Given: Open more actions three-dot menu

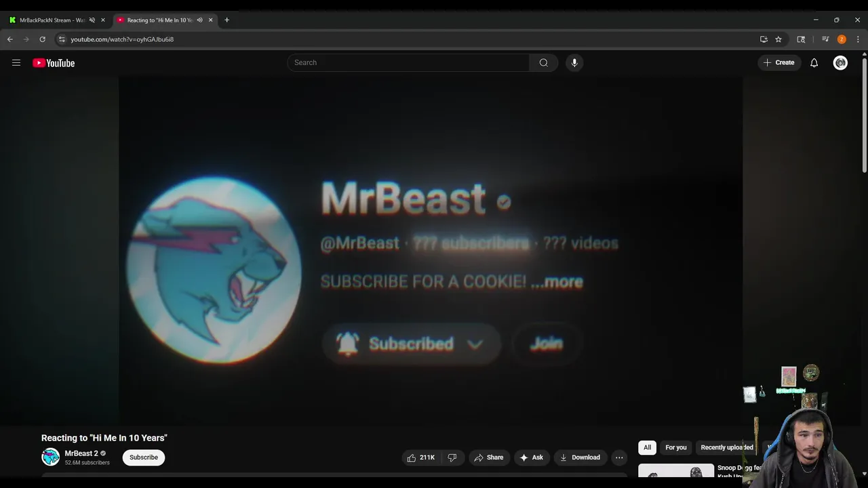Looking at the screenshot, I should [619, 457].
